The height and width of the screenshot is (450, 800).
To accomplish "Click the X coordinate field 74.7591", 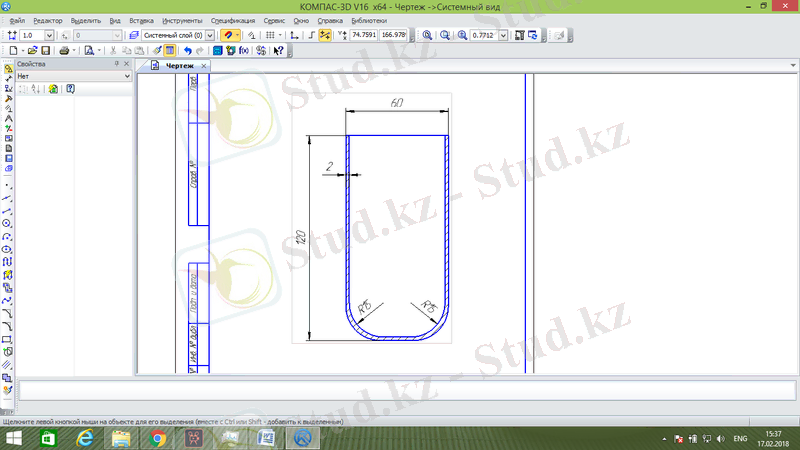I will click(364, 35).
